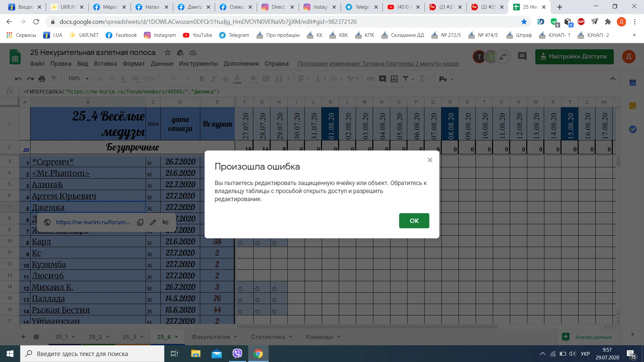
Task: Expand the 25_4 sheet tab dropdown arrow
Action: click(x=176, y=337)
